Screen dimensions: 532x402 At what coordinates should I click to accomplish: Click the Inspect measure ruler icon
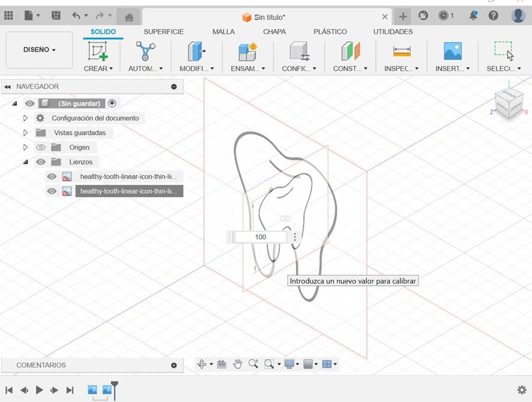click(402, 51)
